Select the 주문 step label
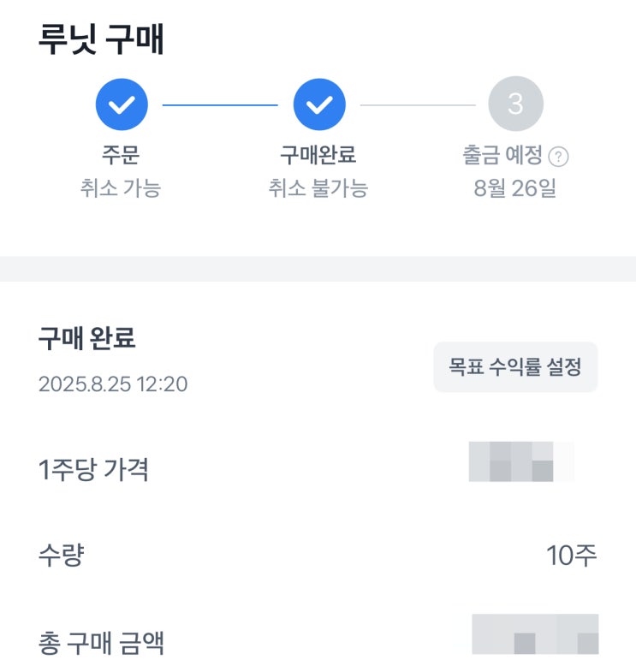Screen dimensions: 636x672 121,155
